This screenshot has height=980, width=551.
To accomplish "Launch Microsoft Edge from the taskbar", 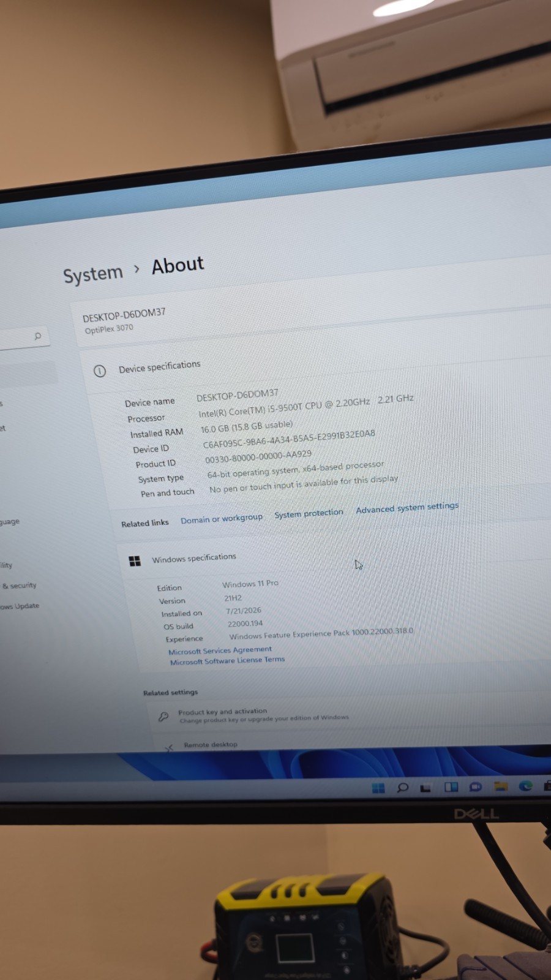I will [x=525, y=786].
